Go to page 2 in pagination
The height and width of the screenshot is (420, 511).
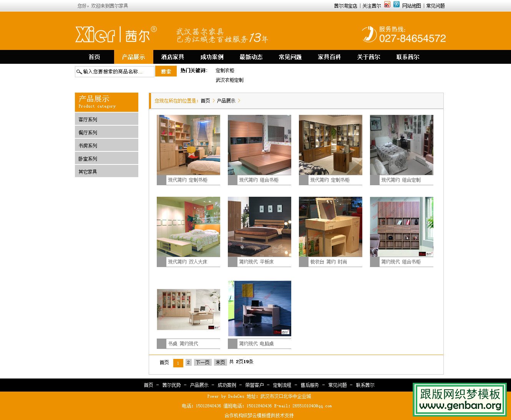click(x=188, y=362)
